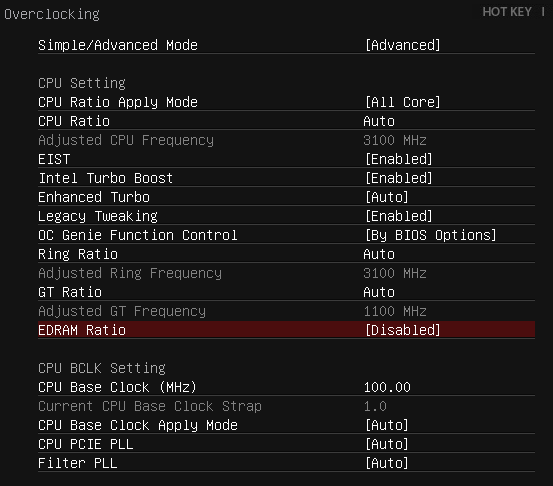Click the Adjusted Ring Frequency 3100 MHz value
The height and width of the screenshot is (486, 553).
(x=395, y=274)
